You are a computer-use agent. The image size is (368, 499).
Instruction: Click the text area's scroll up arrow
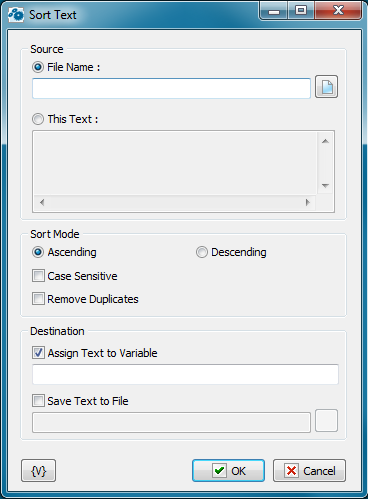point(325,141)
